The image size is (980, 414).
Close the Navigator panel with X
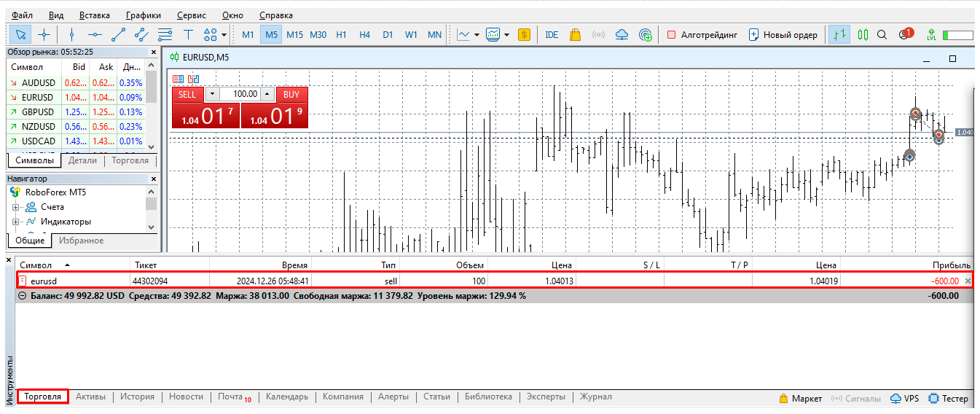(x=153, y=179)
